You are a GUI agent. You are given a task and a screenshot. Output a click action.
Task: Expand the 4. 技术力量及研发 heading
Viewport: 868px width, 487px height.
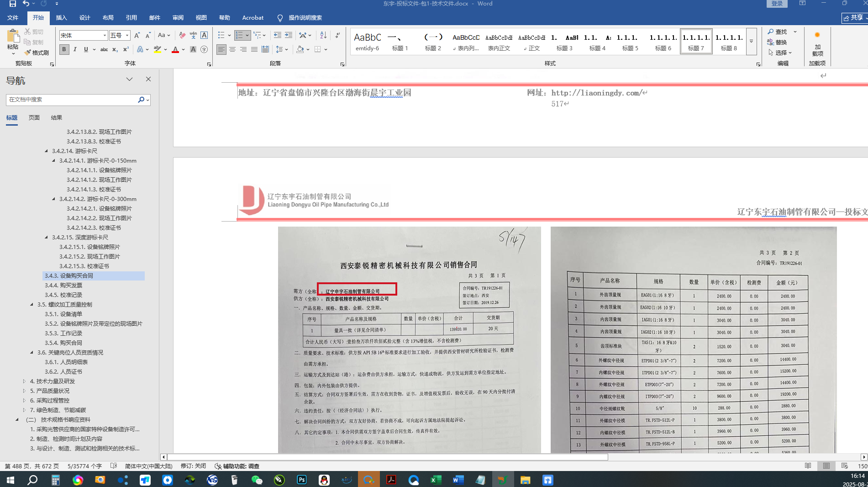point(24,381)
